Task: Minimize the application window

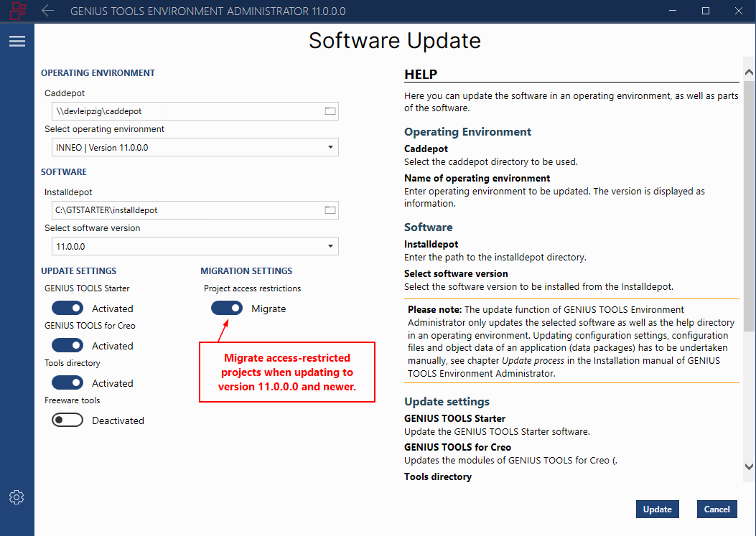Action: click(673, 11)
